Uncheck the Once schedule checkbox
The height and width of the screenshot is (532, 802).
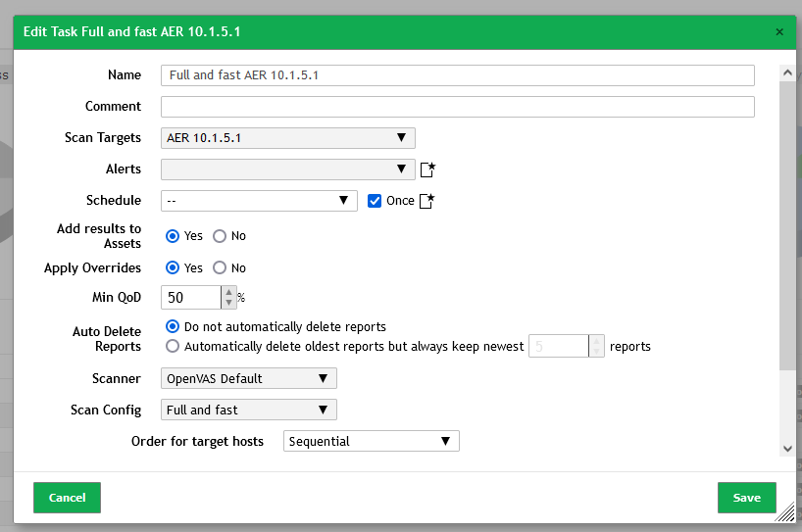(374, 201)
